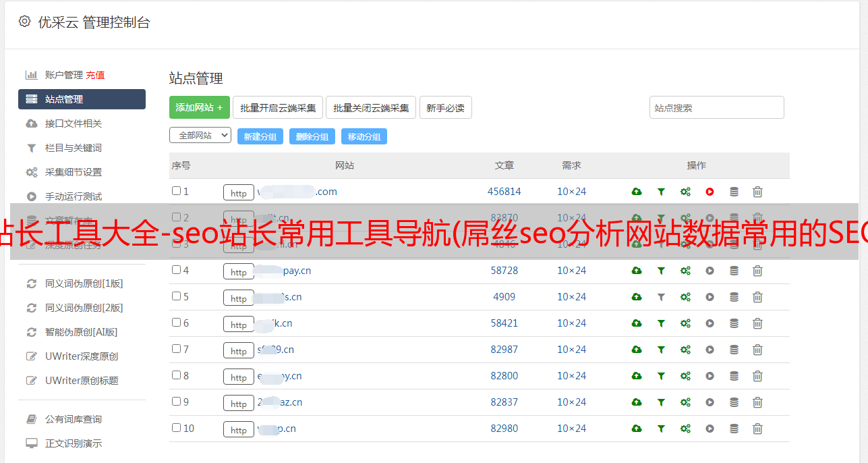
Task: Focus the 站点搜索 search field
Action: pos(717,107)
